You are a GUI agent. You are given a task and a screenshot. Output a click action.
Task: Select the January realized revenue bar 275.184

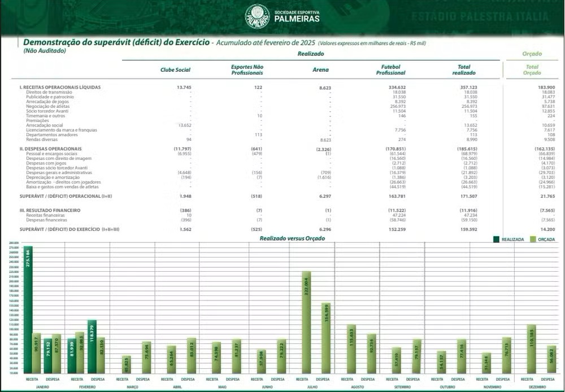28,310
